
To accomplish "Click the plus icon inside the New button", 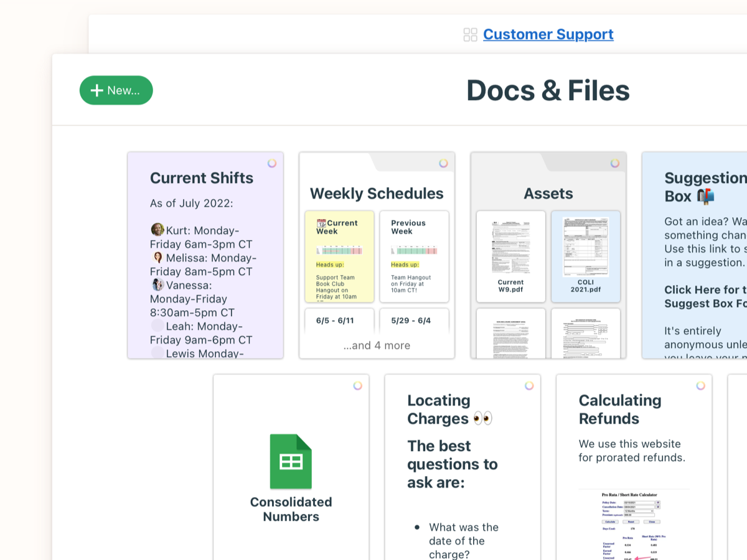I will coord(96,90).
